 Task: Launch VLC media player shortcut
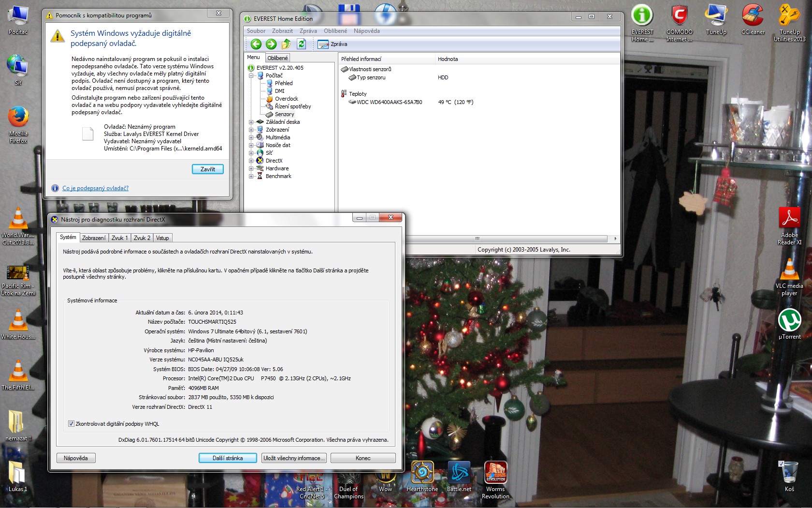(789, 277)
